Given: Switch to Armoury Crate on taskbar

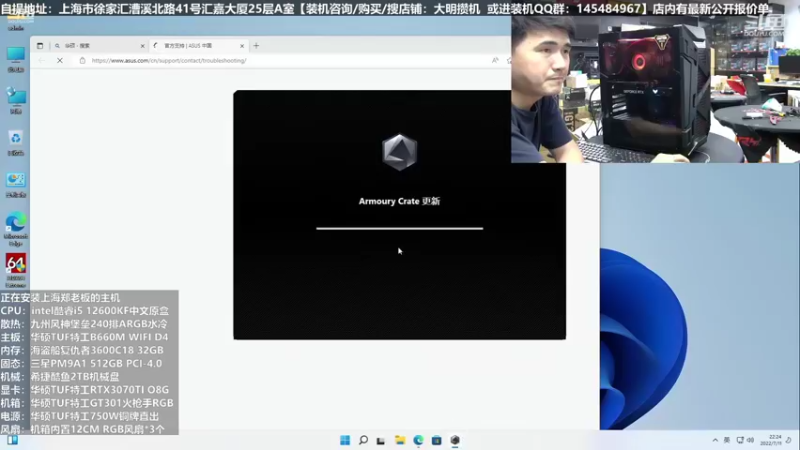Looking at the screenshot, I should 455,440.
